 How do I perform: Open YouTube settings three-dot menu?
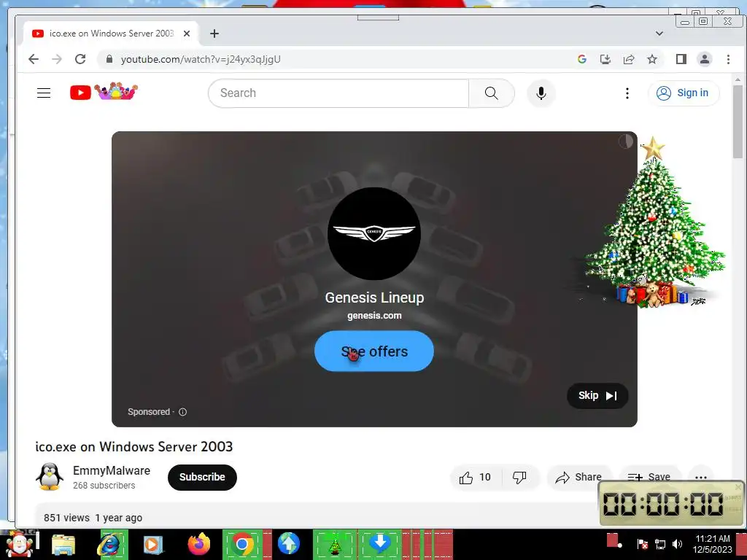(627, 93)
